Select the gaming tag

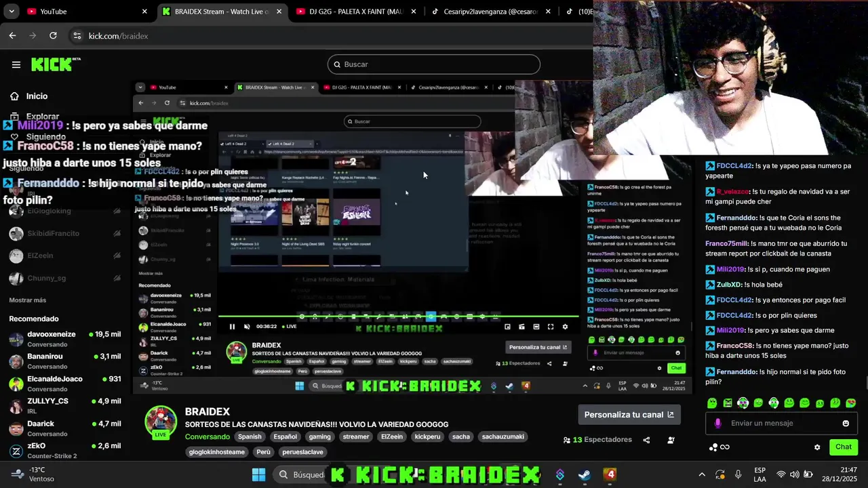pos(320,437)
